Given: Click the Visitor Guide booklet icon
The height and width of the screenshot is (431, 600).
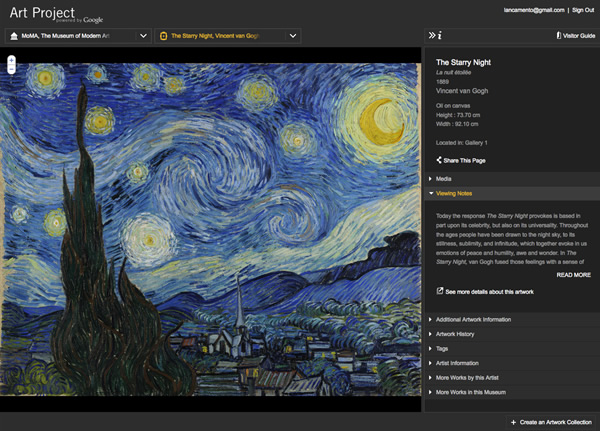Looking at the screenshot, I should tap(559, 36).
